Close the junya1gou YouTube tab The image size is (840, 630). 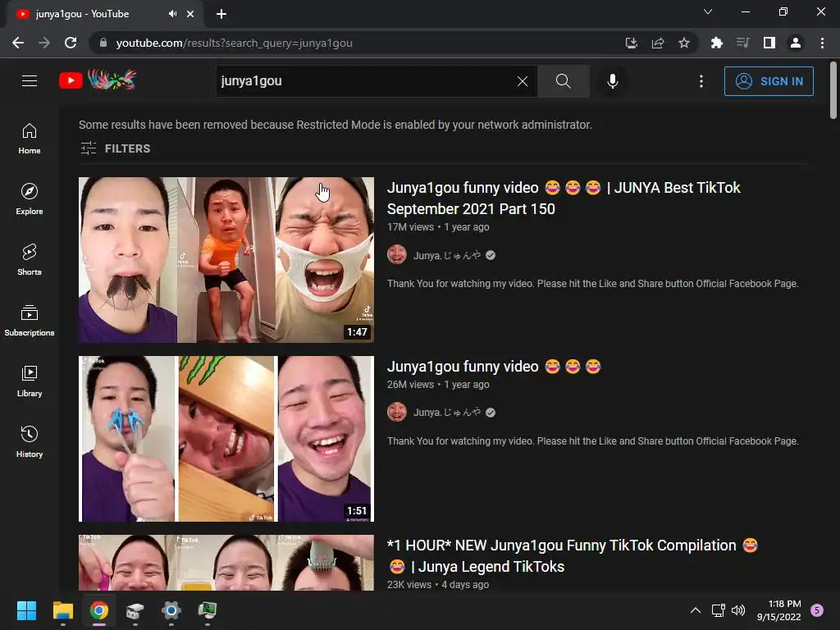click(190, 14)
